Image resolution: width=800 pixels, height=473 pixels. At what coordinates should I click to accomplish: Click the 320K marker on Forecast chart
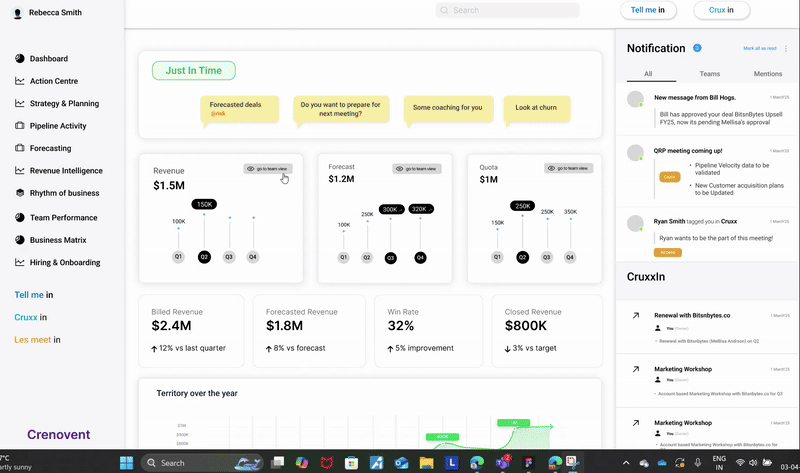pos(421,209)
